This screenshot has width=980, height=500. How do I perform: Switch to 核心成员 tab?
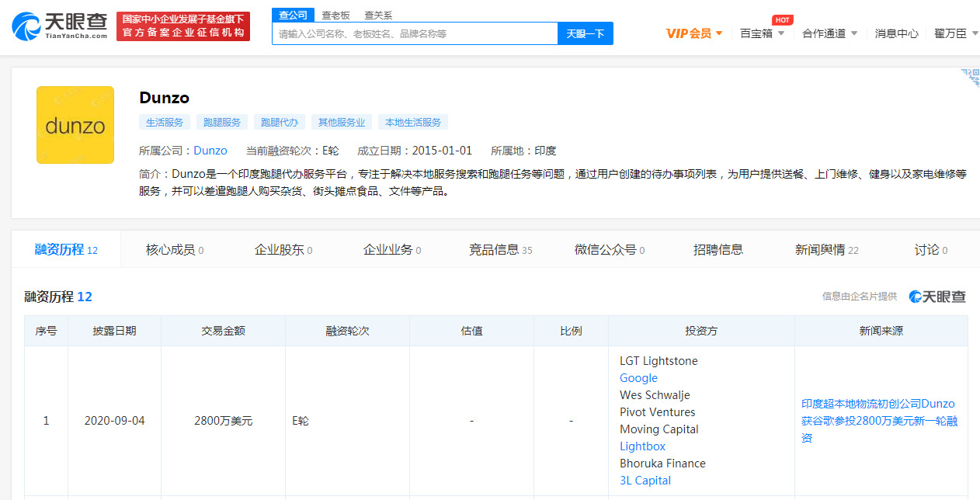point(175,249)
